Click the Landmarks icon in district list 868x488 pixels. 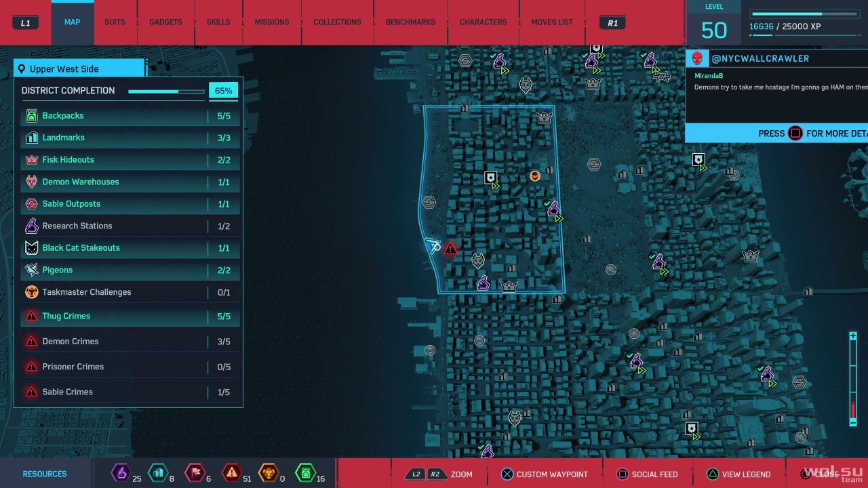tap(31, 138)
